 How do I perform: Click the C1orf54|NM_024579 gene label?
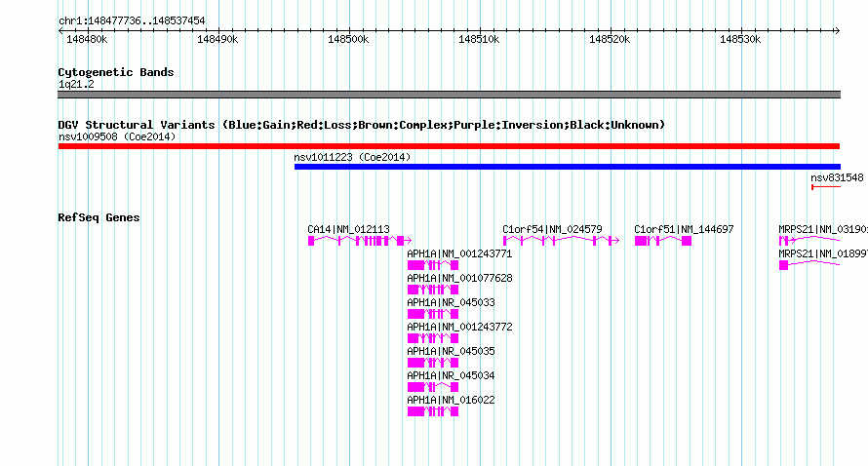tap(552, 229)
